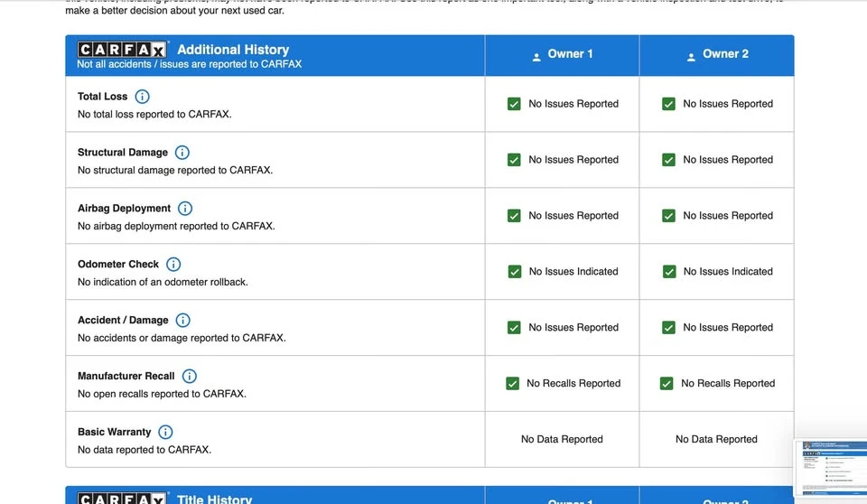Image resolution: width=867 pixels, height=504 pixels.
Task: Click Structural Damage green check for Owner 1
Action: pos(514,160)
